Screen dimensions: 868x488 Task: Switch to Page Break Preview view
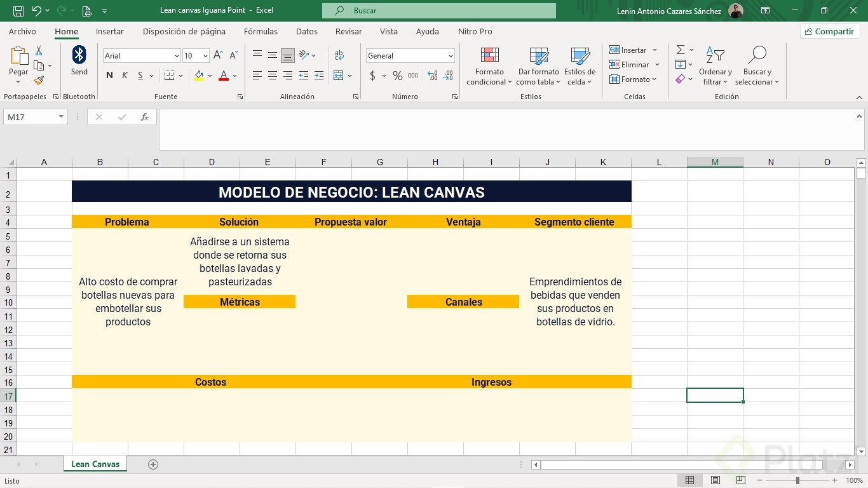click(x=740, y=480)
